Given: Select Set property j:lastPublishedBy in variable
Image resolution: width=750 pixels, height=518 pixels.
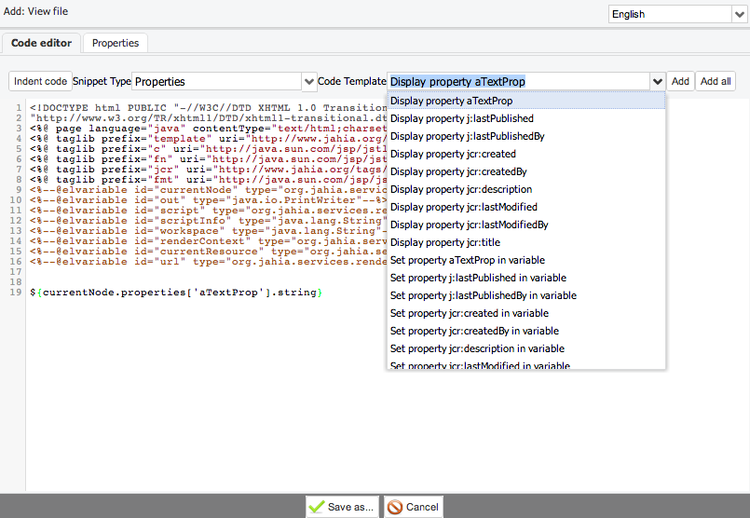Looking at the screenshot, I should [x=526, y=296].
